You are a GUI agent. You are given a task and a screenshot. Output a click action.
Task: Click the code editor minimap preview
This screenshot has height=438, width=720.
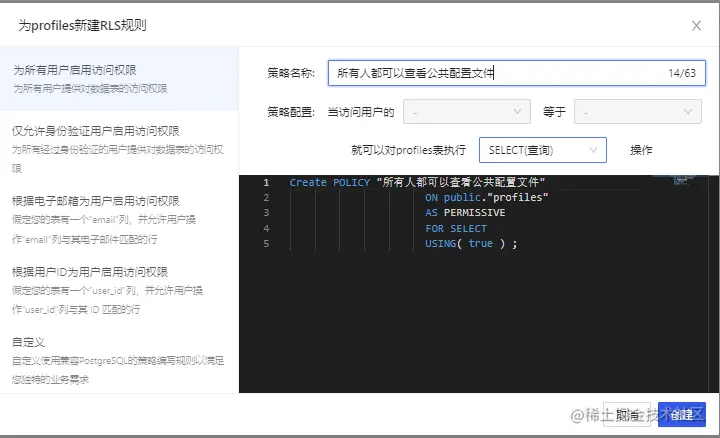[x=675, y=179]
